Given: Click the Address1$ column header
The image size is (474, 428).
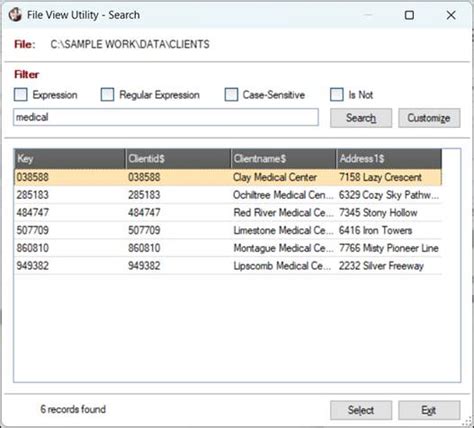Looking at the screenshot, I should (389, 158).
